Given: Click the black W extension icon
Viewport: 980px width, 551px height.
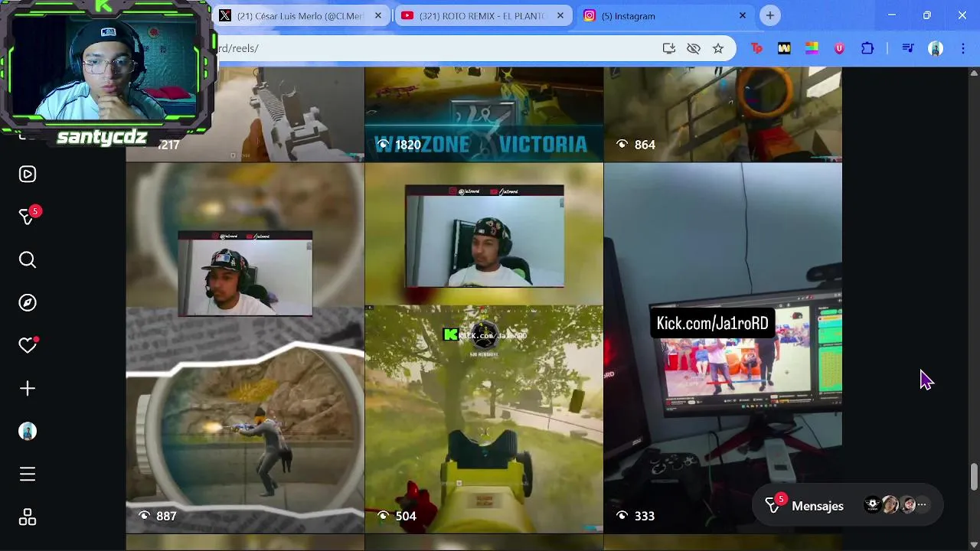Looking at the screenshot, I should pos(784,48).
